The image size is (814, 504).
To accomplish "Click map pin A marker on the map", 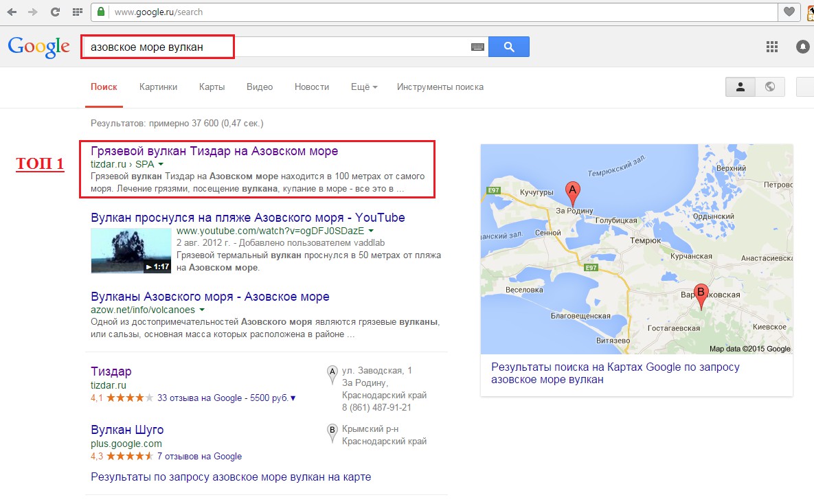I will click(x=572, y=193).
